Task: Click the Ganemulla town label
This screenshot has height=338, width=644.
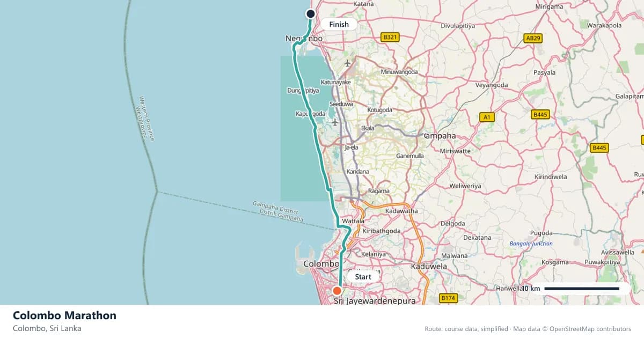Action: tap(410, 156)
